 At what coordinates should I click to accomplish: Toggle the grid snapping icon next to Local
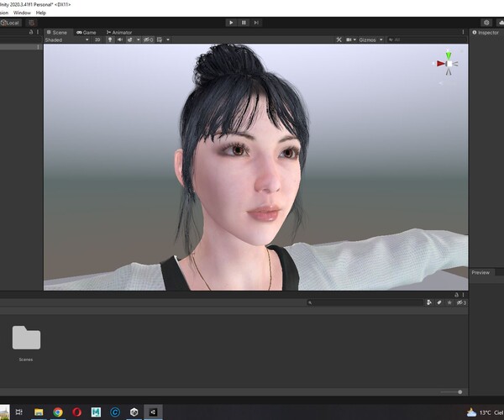tap(31, 23)
